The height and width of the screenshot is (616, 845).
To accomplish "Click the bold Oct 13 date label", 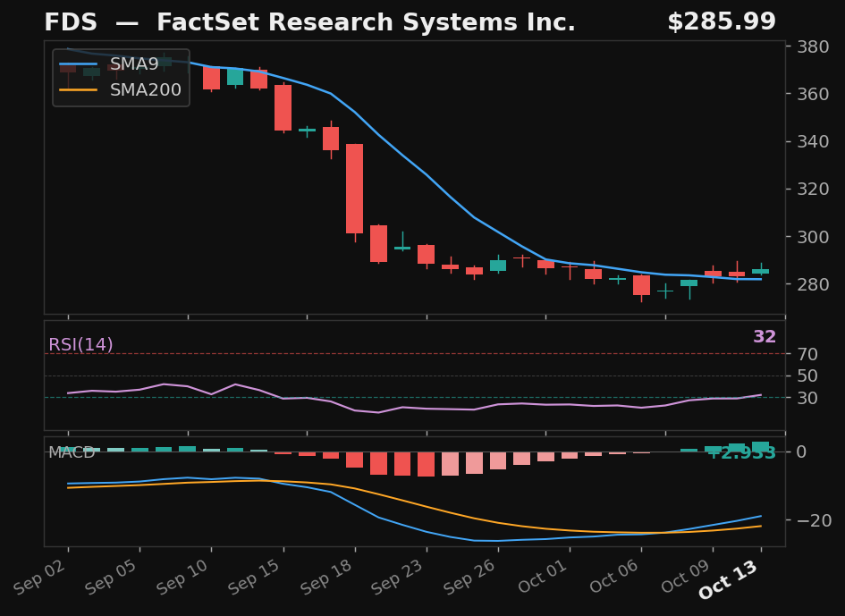I will [x=729, y=579].
